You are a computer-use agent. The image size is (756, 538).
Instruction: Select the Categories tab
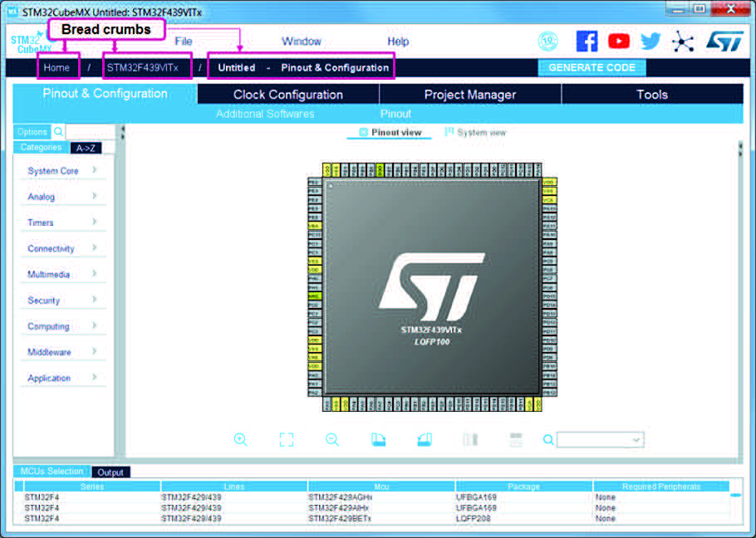tap(41, 148)
